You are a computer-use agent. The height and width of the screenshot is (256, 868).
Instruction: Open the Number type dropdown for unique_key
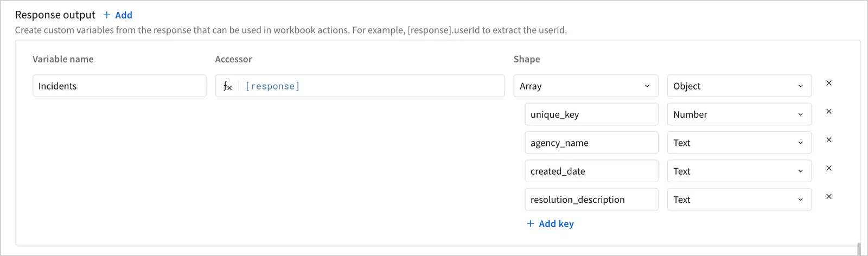click(x=739, y=114)
